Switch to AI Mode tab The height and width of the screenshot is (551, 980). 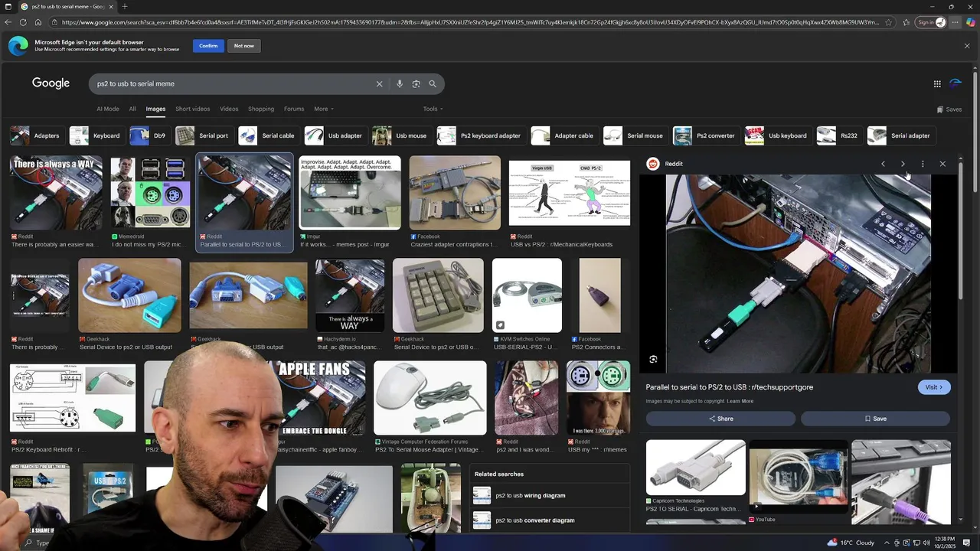point(108,109)
